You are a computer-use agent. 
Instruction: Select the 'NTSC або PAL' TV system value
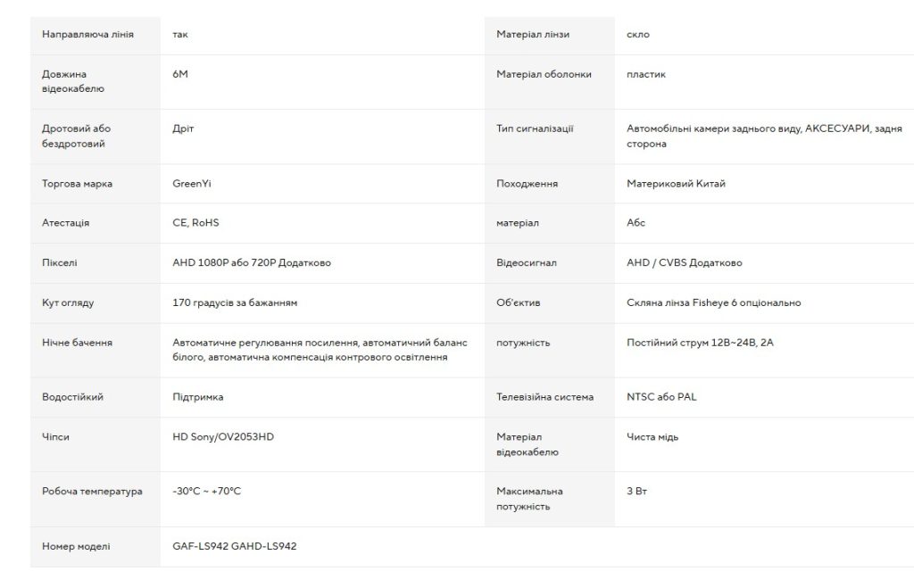[x=661, y=397]
